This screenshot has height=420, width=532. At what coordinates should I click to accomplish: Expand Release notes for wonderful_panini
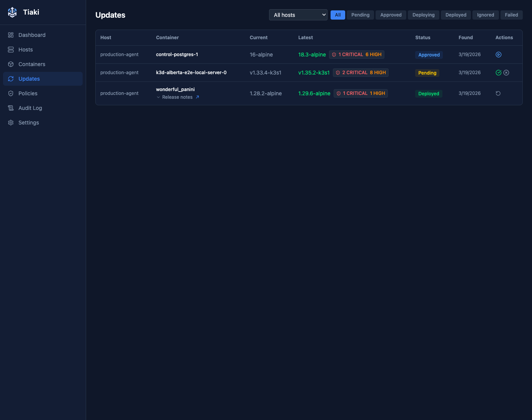(175, 97)
